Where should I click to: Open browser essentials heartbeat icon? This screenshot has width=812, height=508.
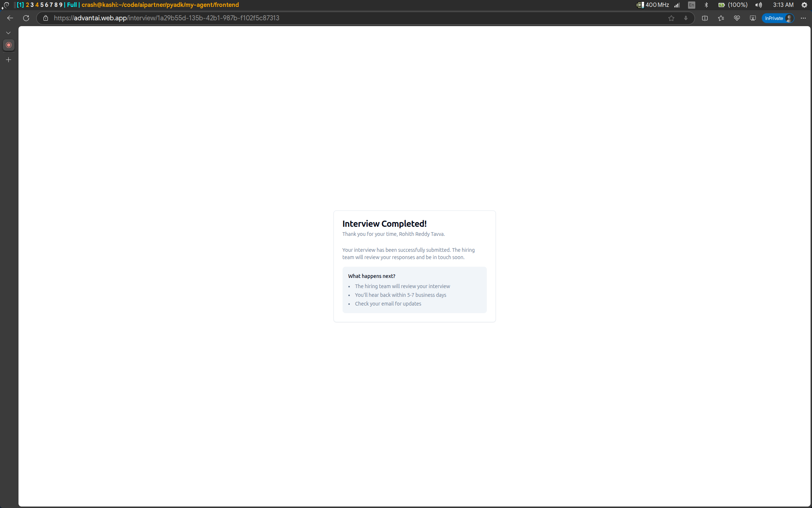pos(737,18)
